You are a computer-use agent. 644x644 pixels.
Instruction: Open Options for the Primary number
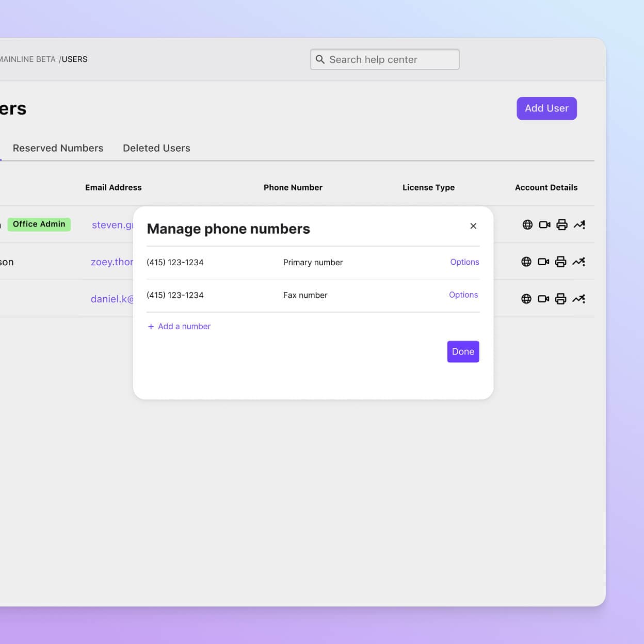tap(464, 262)
